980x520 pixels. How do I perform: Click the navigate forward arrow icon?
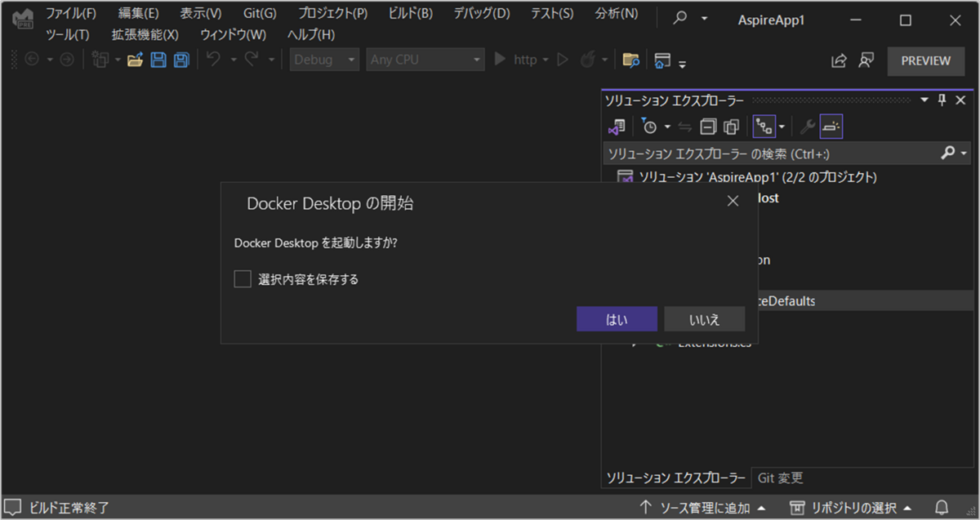point(67,60)
